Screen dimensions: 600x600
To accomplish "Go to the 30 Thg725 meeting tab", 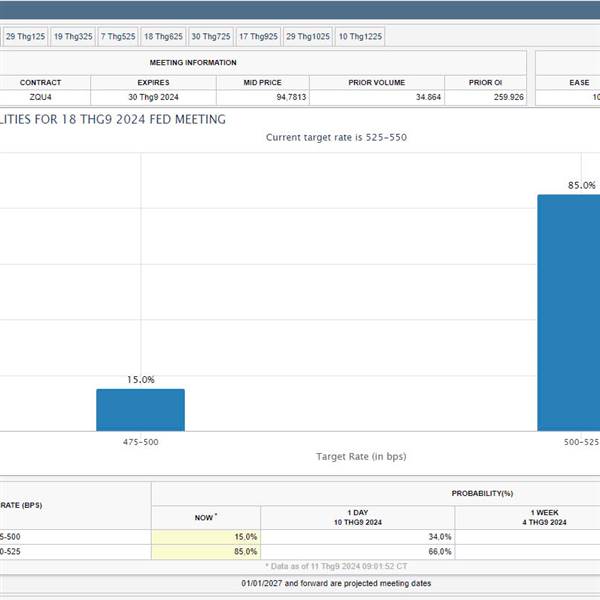I will point(210,36).
